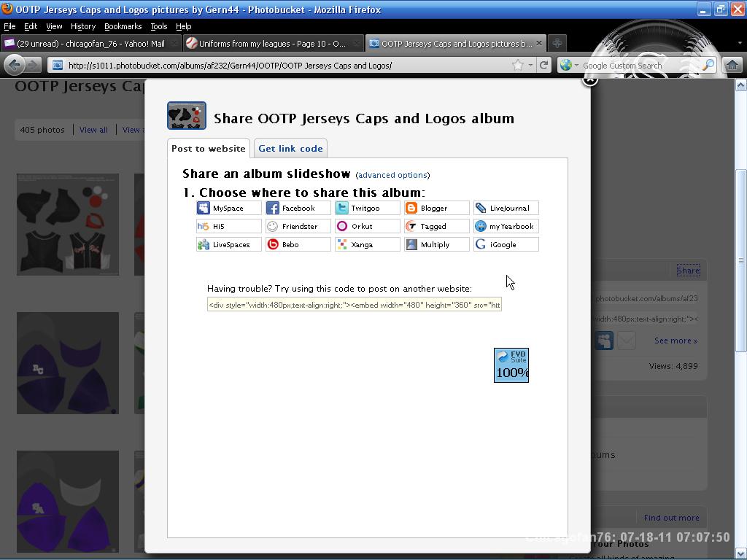Viewport: 747px width, 560px height.
Task: Share the album to MySpace
Action: (228, 208)
